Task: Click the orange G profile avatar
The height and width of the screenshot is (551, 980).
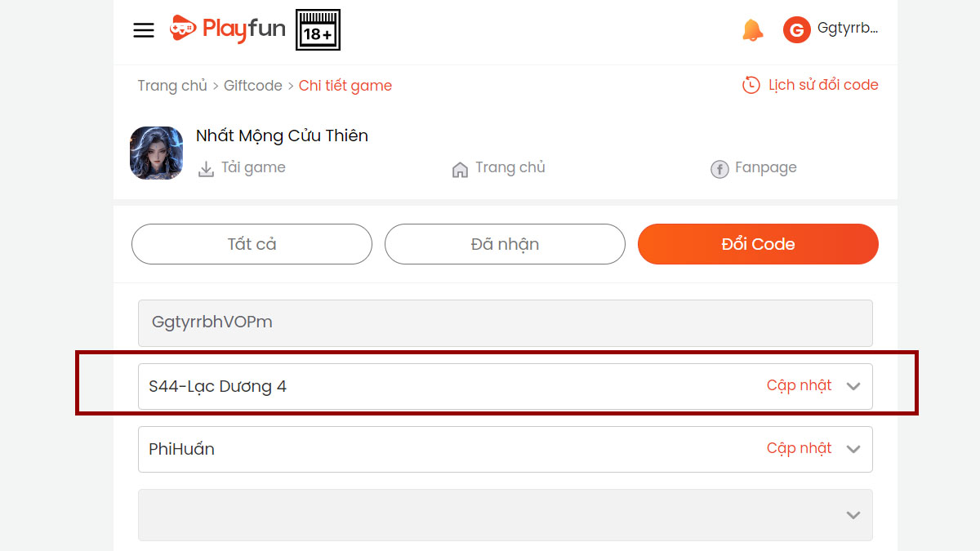Action: coord(796,30)
